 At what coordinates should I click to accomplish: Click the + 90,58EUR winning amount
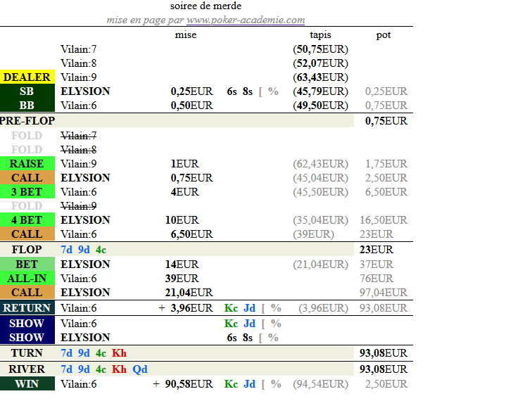183,383
